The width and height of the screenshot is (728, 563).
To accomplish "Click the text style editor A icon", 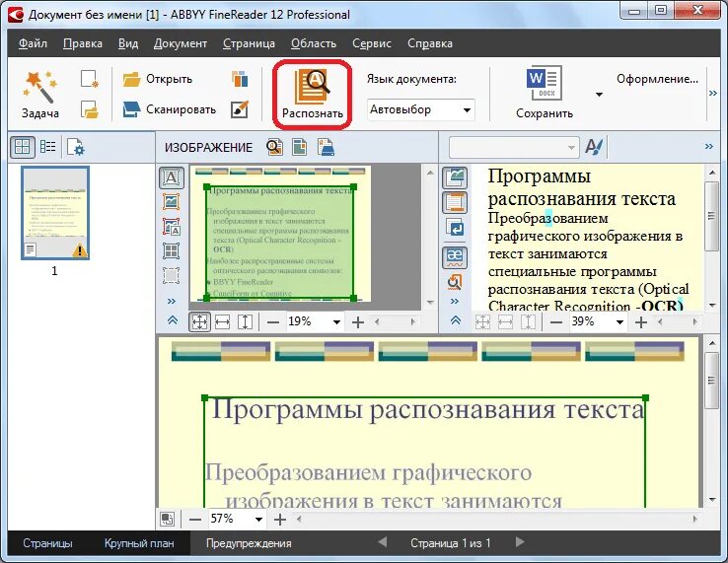I will (594, 147).
